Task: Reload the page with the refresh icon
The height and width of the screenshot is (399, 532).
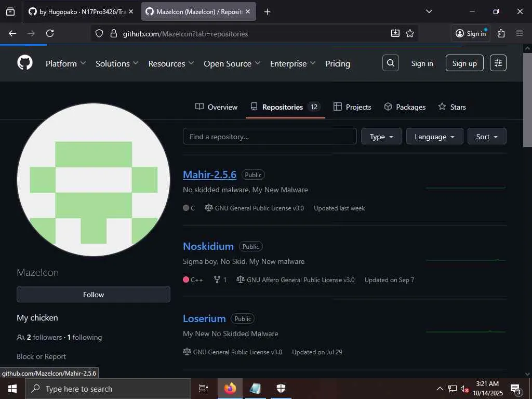Action: (50, 33)
